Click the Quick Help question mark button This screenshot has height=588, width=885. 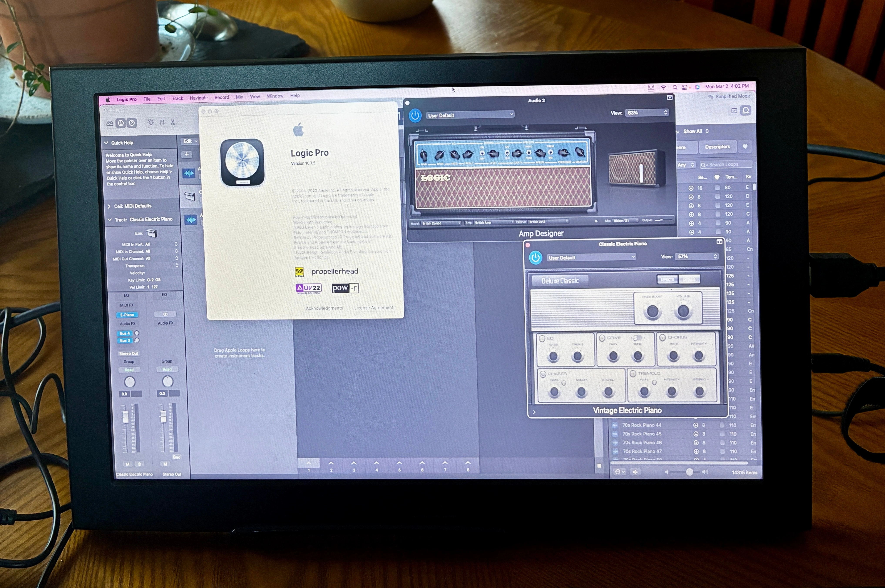coord(132,123)
